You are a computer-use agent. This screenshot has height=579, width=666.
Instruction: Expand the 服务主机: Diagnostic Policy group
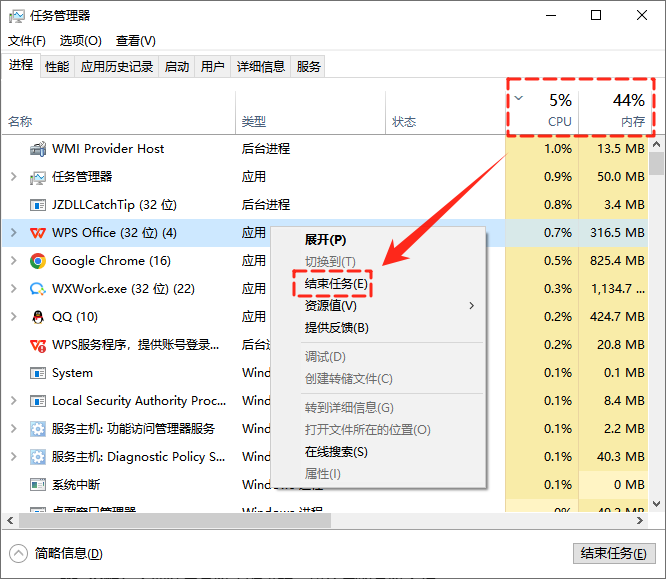click(14, 457)
